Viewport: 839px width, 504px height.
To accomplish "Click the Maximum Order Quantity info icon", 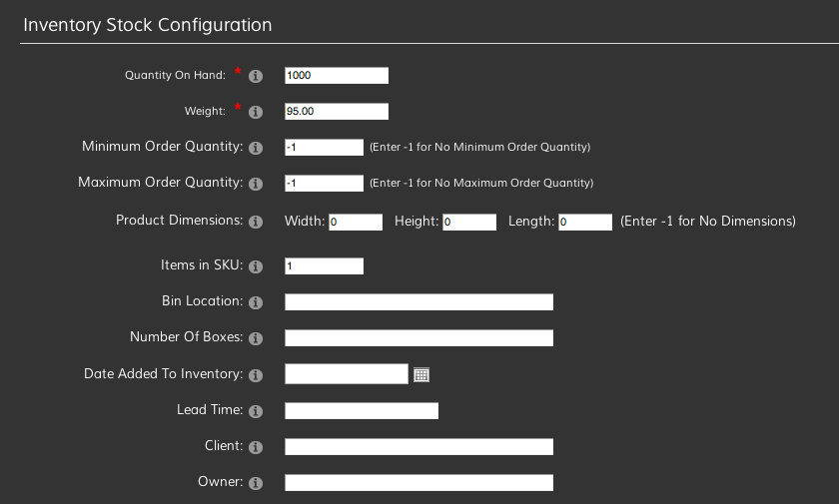I will (x=256, y=184).
